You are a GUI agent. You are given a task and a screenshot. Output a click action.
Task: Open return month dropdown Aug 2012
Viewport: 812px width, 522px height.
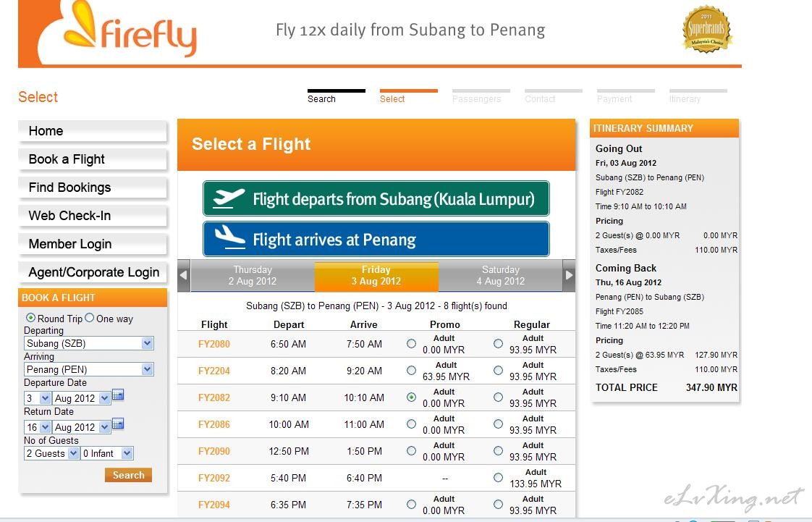[x=82, y=427]
